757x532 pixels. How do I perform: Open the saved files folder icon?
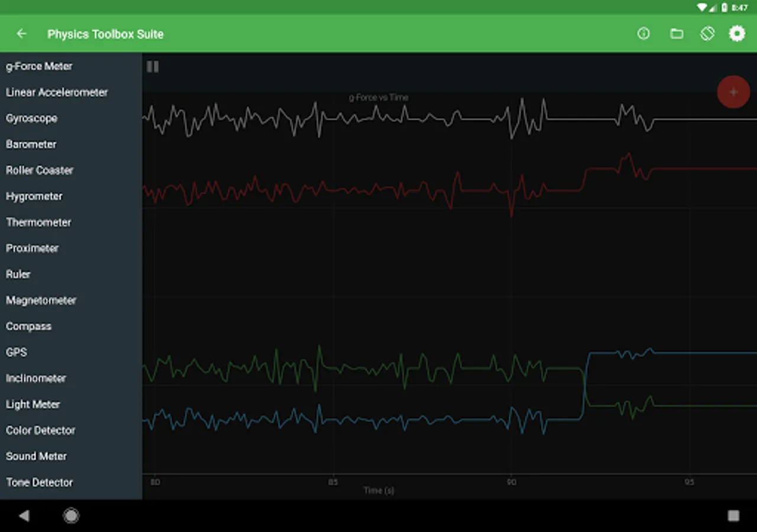677,34
